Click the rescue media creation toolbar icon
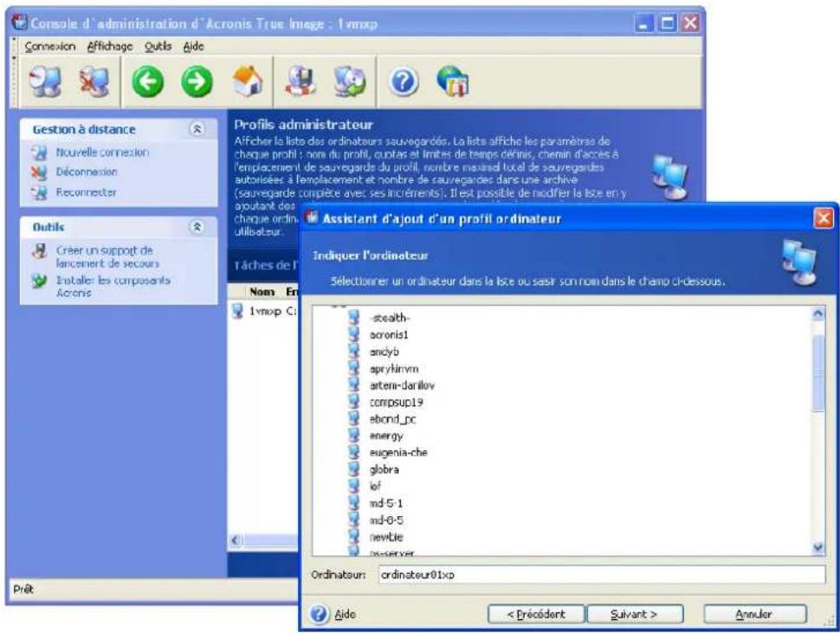 pos(300,82)
